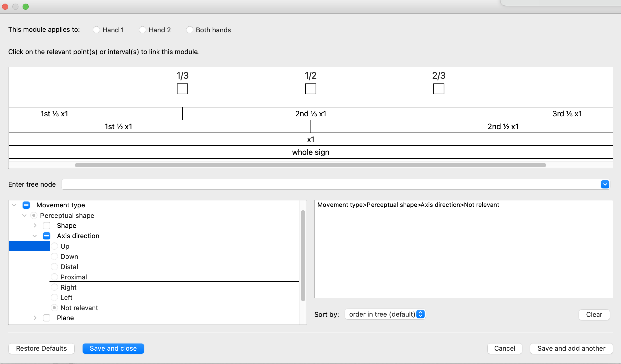Check the 1/2 timing checkbox

[310, 89]
